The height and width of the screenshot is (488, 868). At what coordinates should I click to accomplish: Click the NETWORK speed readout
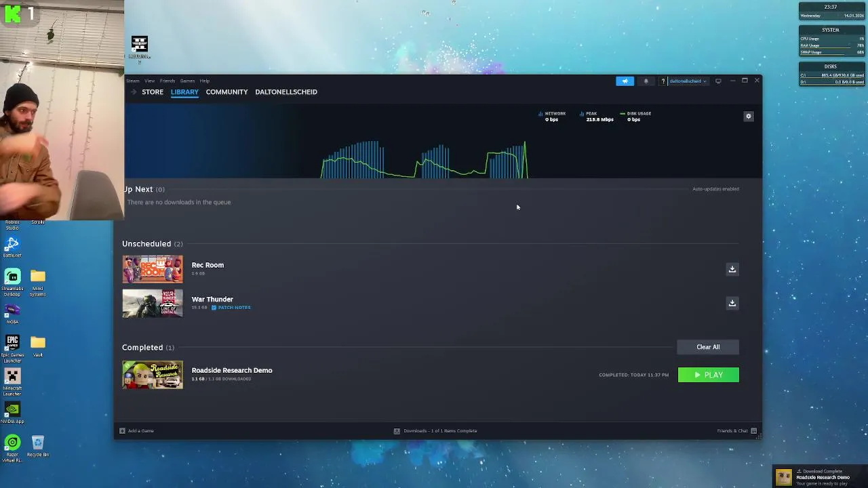coord(552,117)
